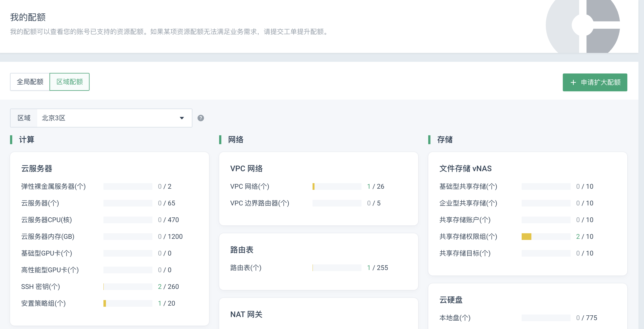This screenshot has width=644, height=329.
Task: Click NAT 网关 card title
Action: (x=246, y=315)
